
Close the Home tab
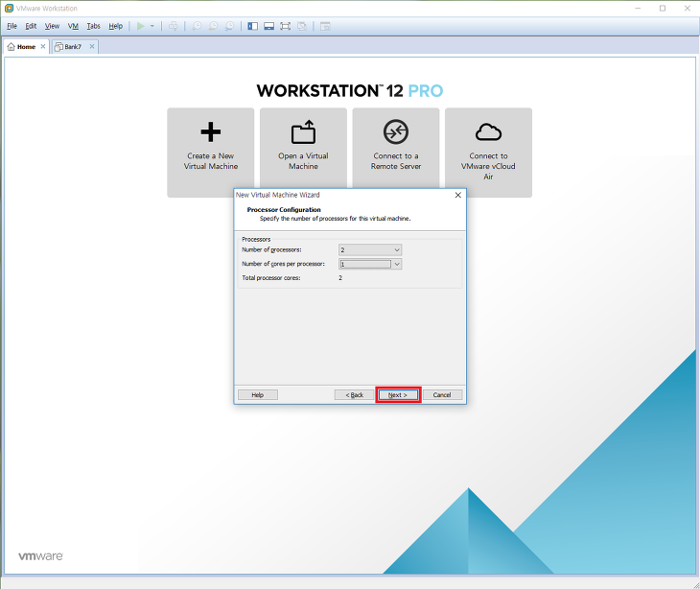click(43, 46)
